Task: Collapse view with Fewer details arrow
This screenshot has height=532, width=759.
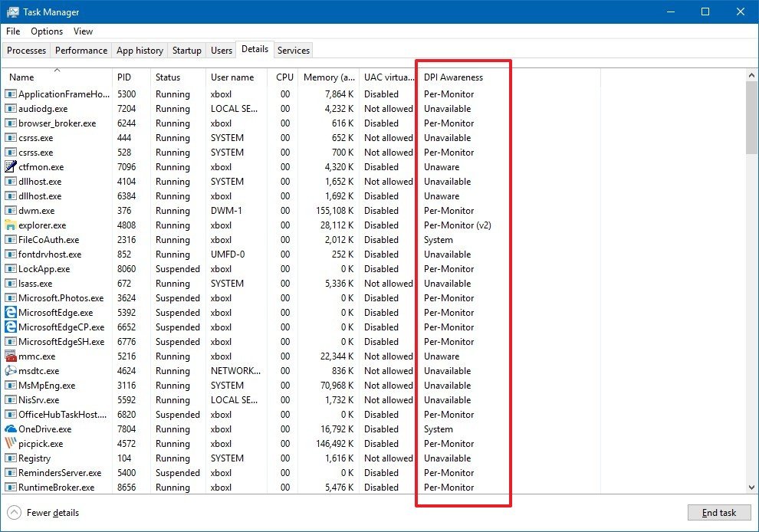Action: click(15, 512)
